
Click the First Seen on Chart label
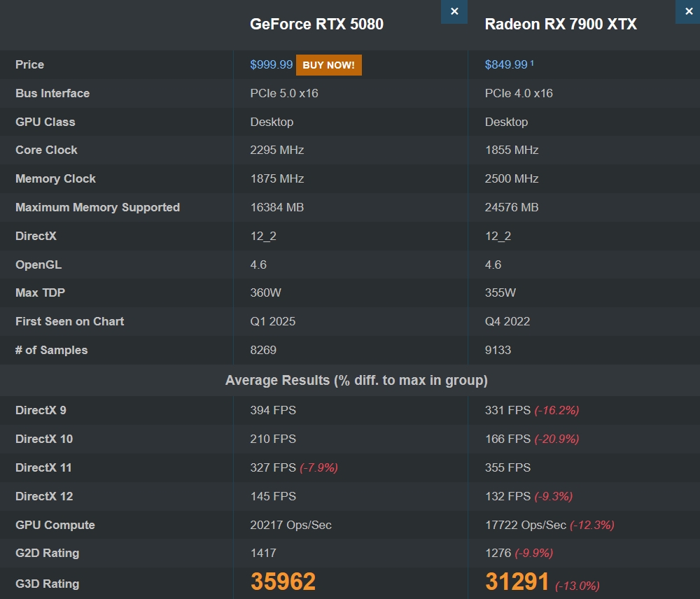coord(69,321)
